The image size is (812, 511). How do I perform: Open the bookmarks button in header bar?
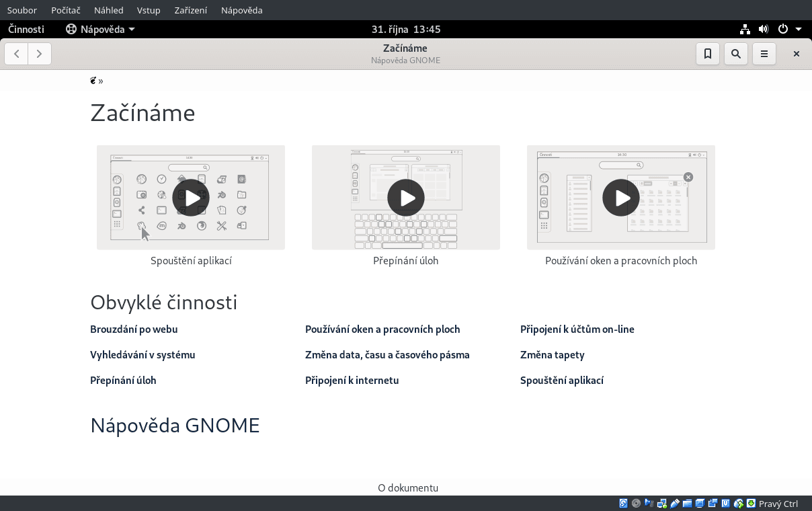(x=708, y=54)
